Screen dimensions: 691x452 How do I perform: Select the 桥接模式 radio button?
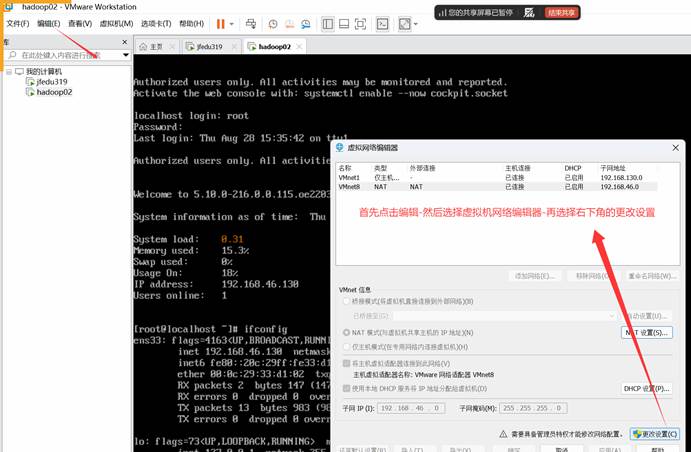(x=346, y=301)
